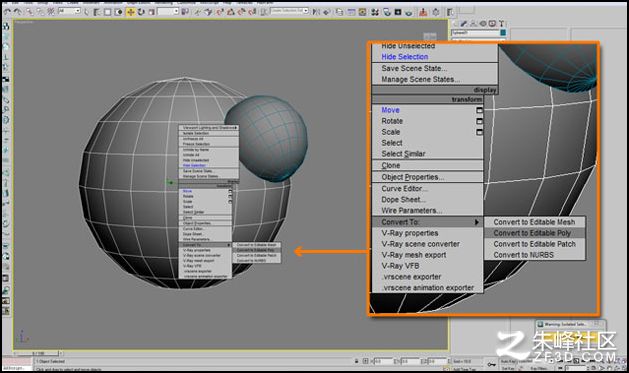The height and width of the screenshot is (373, 629).
Task: Activate the Select and Scale tool
Action: click(x=152, y=12)
